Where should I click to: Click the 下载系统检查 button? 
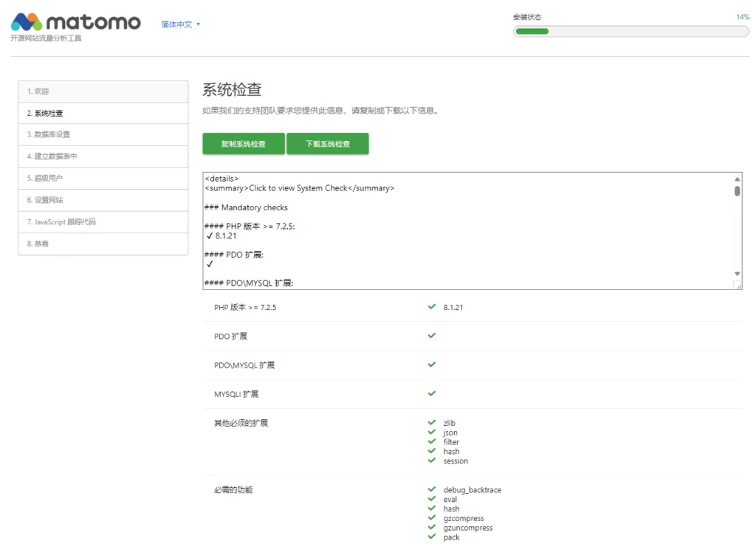[x=328, y=144]
